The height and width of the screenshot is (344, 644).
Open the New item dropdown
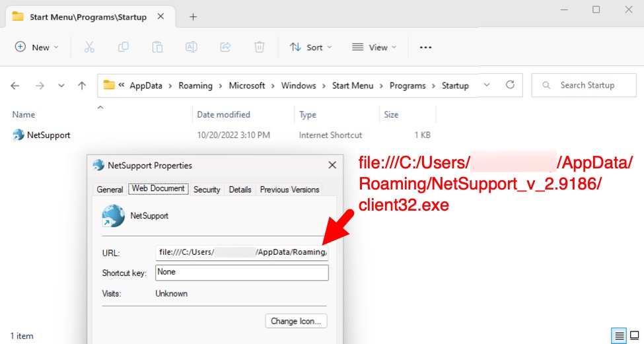coord(37,47)
